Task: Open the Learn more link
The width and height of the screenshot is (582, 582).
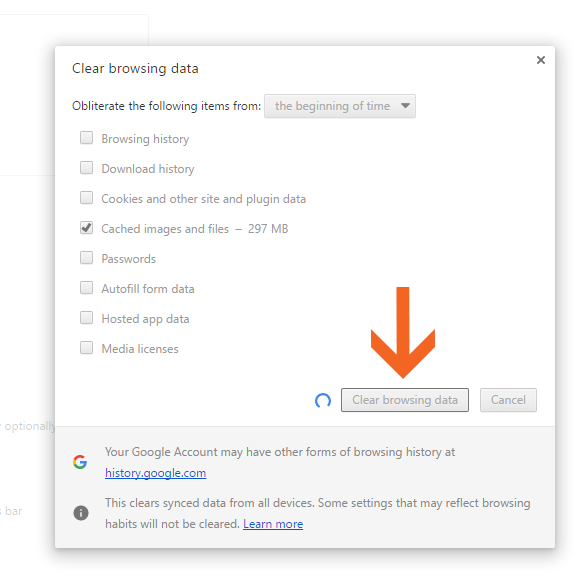Action: click(273, 524)
